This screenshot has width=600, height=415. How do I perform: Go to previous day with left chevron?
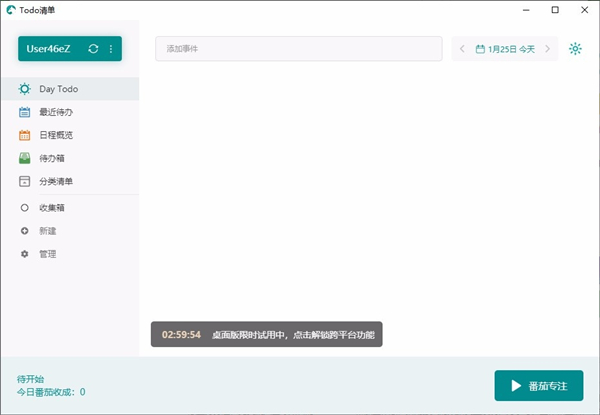coord(462,48)
